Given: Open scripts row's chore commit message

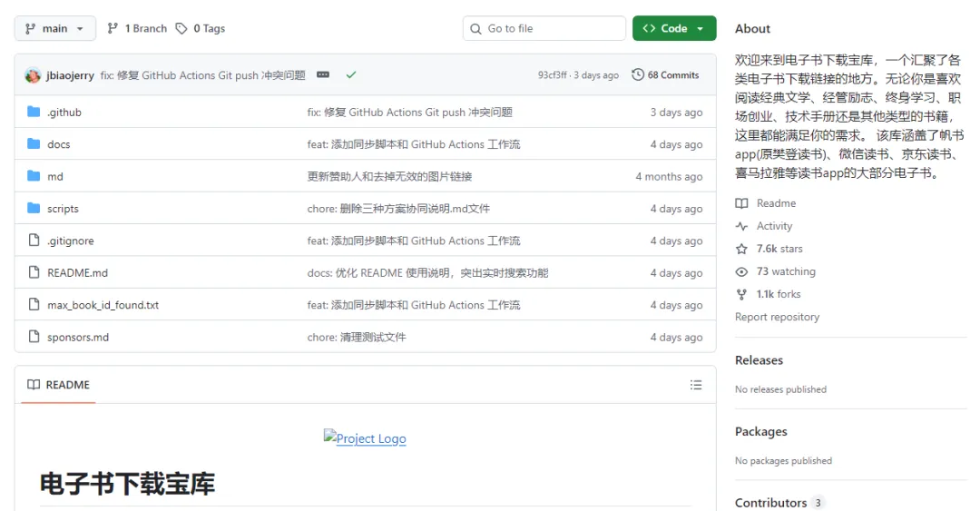Looking at the screenshot, I should [398, 209].
